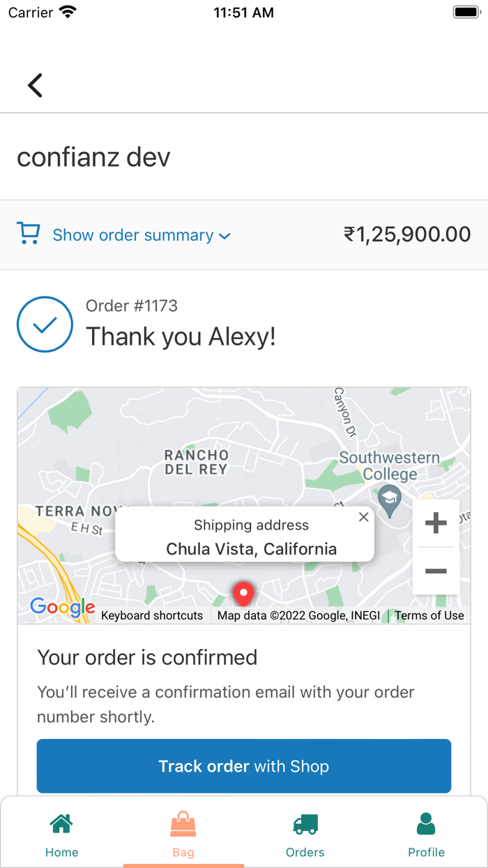488x868 pixels.
Task: Click the orange indicator under the Bag tab
Action: tap(183, 863)
